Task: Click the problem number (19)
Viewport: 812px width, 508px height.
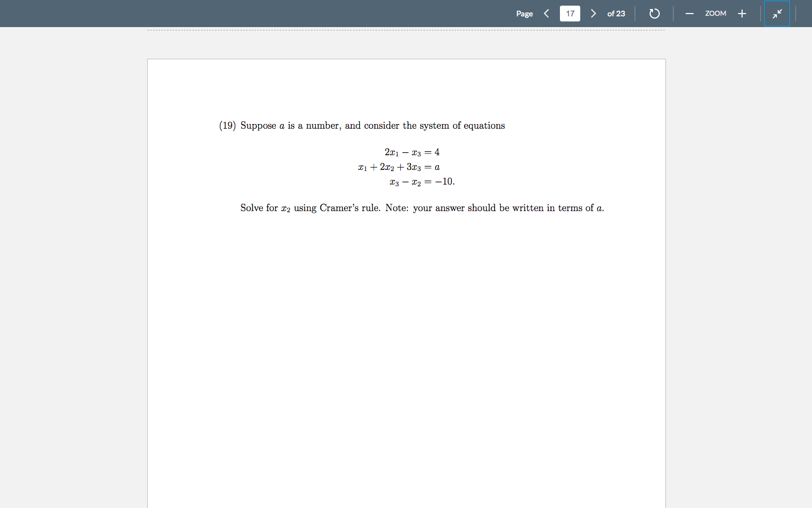Action: pyautogui.click(x=228, y=125)
